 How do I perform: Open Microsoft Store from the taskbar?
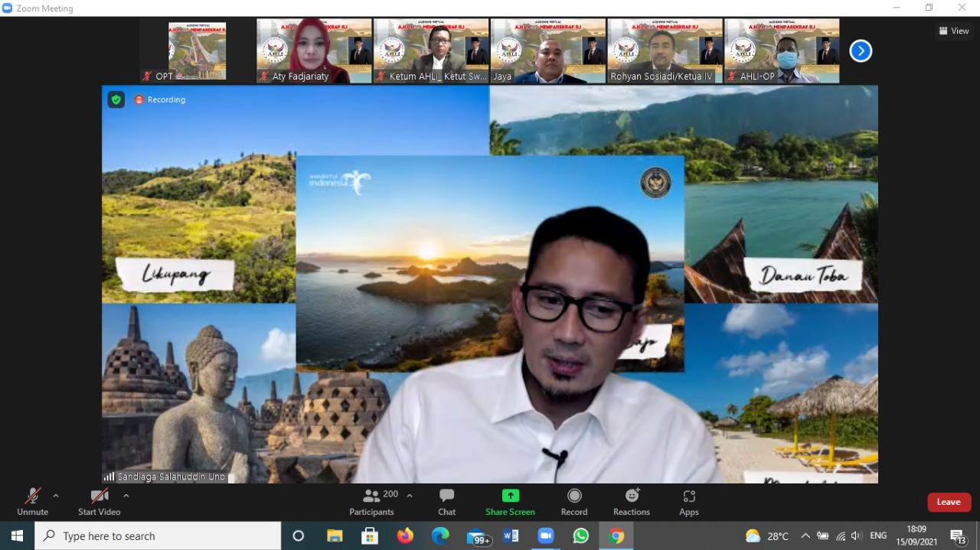point(370,536)
